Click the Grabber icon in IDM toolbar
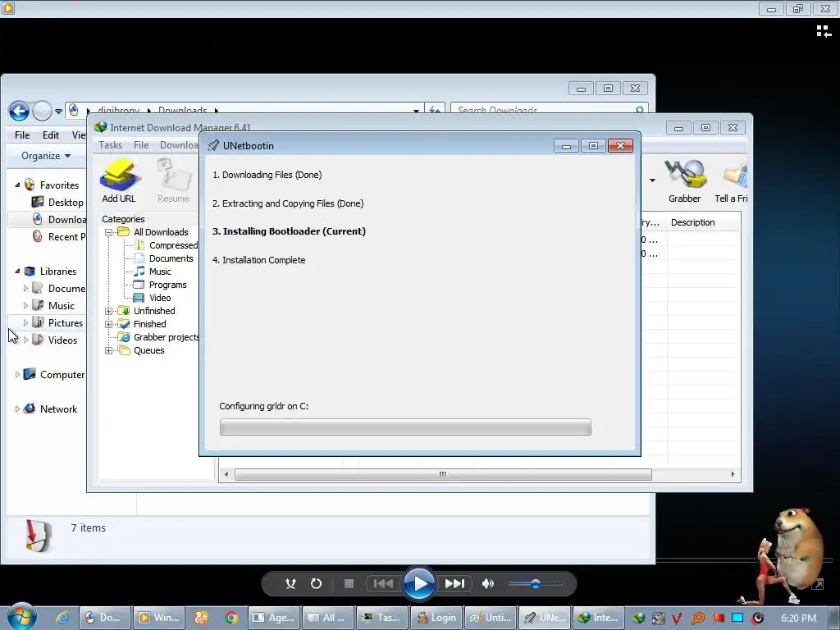840x630 pixels. 684,180
